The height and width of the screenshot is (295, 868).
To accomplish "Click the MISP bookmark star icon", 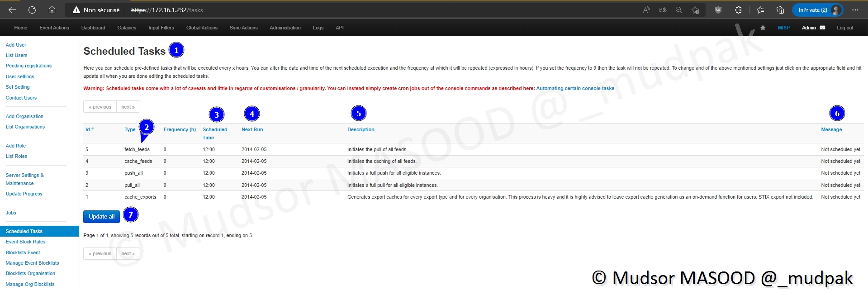I will point(763,28).
